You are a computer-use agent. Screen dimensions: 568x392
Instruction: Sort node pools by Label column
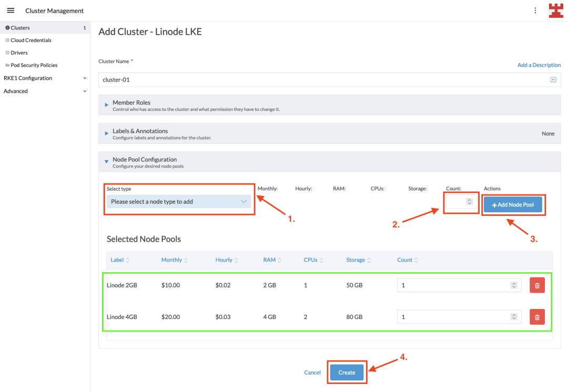[120, 260]
